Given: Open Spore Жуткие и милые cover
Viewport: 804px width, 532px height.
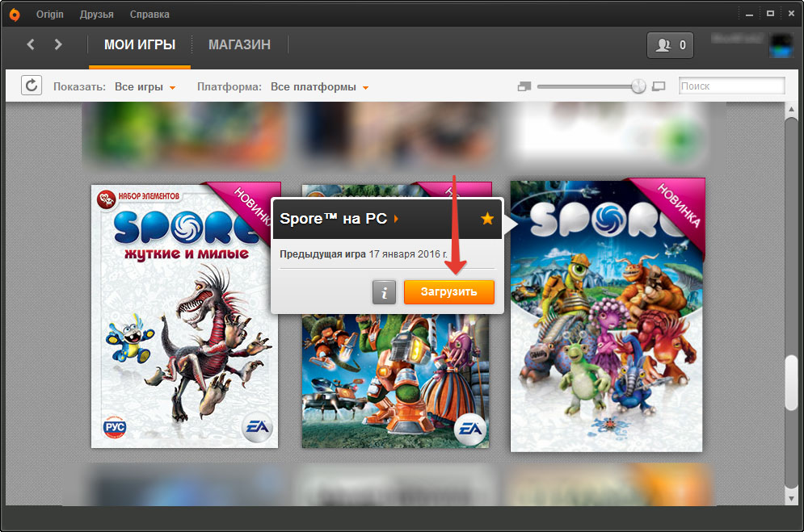Looking at the screenshot, I should tap(184, 316).
